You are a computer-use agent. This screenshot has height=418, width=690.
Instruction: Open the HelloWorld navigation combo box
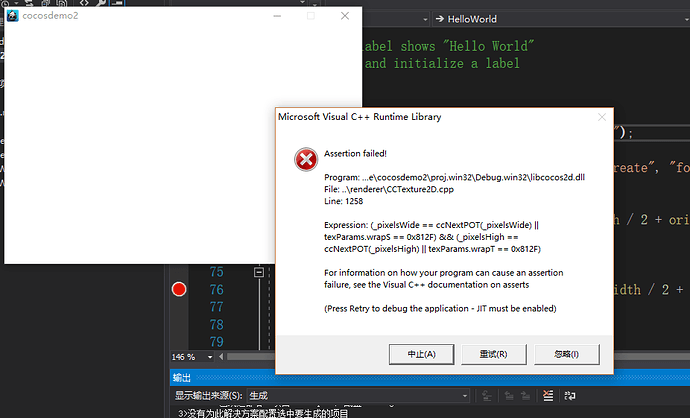(561, 19)
